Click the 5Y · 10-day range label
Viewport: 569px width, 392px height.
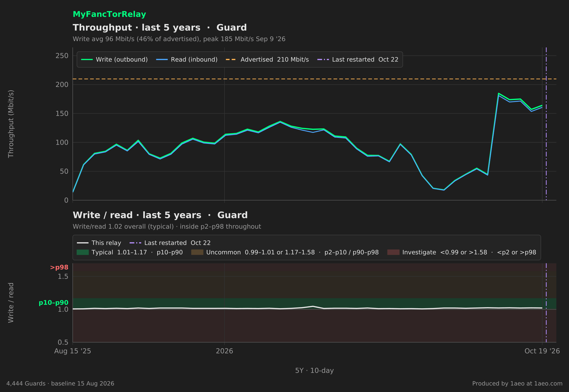click(x=315, y=371)
